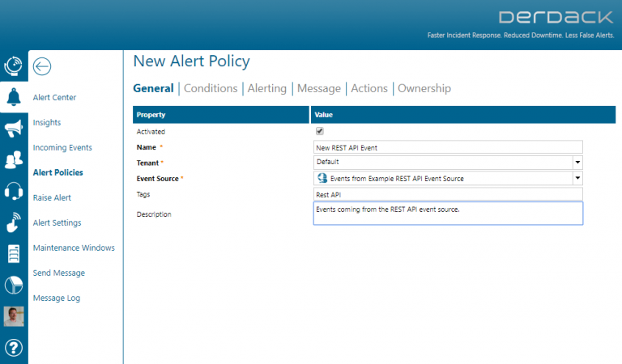
Task: Open the bell alerts sidebar icon
Action: 13,98
